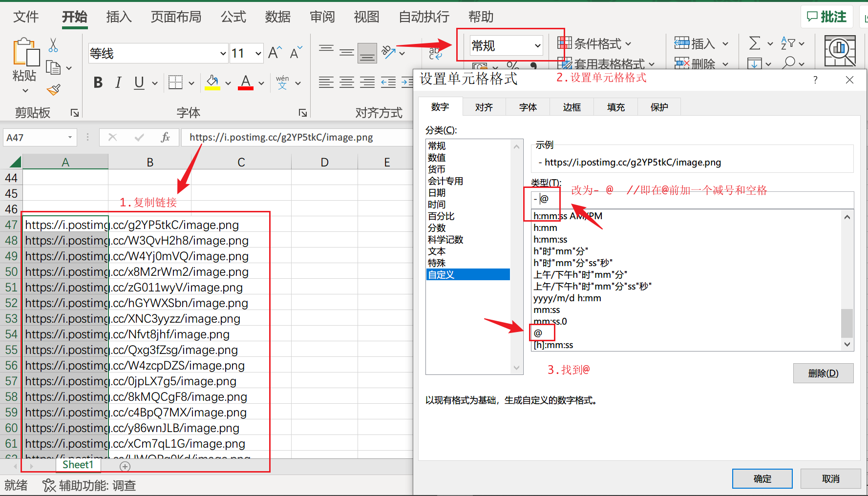Switch to 视图 ribbon tab
The width and height of the screenshot is (868, 496).
366,17
